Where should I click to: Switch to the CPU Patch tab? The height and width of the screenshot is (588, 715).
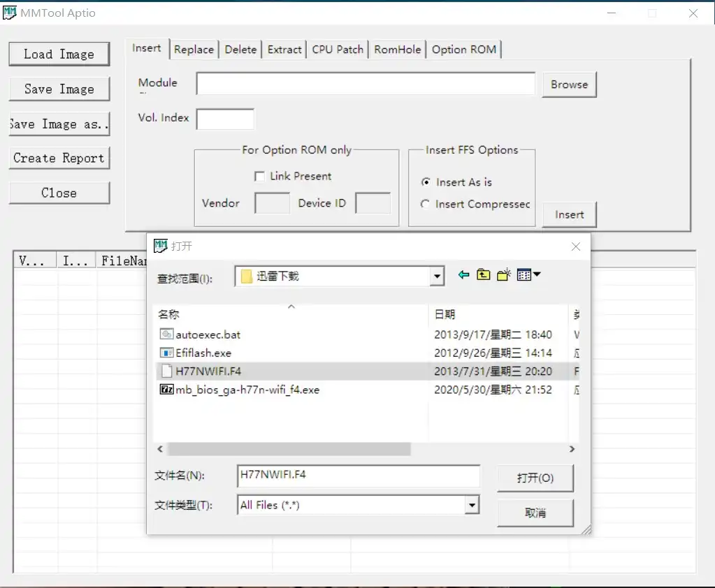337,49
